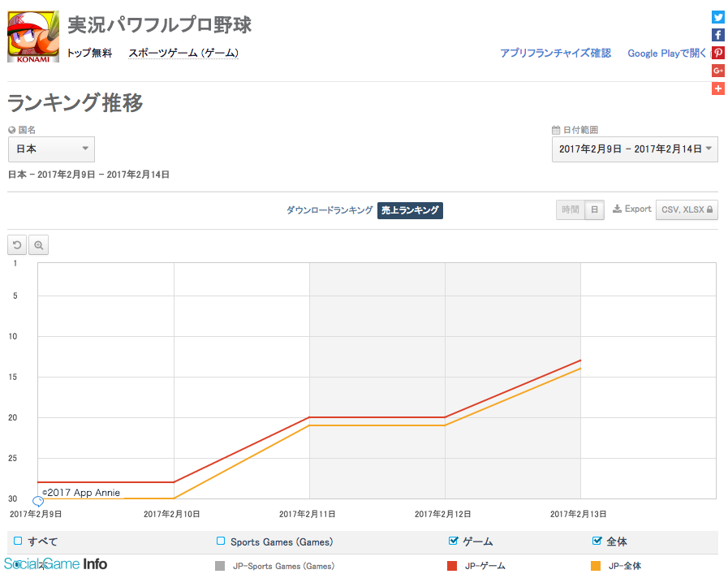The image size is (728, 574).
Task: Open スポーツゲーム (ゲーム) category link
Action: pos(183,53)
